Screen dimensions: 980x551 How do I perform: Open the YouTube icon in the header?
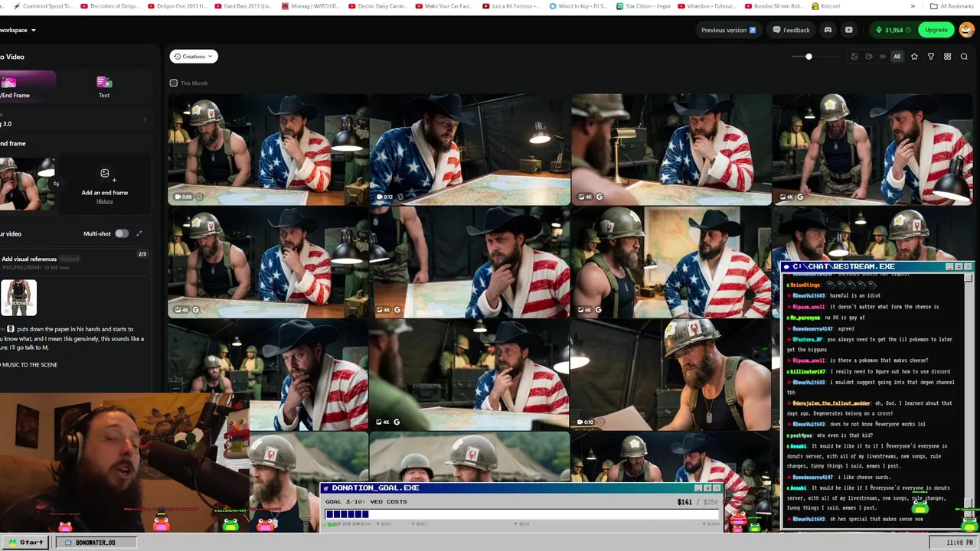(x=848, y=30)
